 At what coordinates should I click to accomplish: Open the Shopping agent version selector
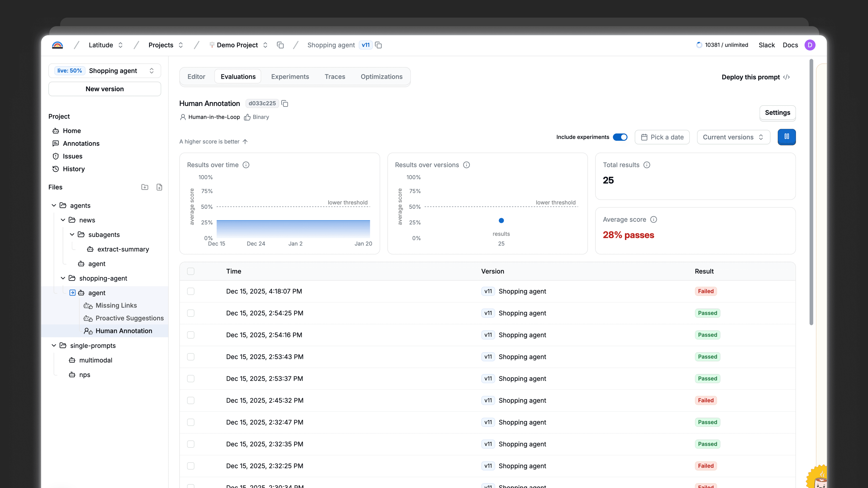pyautogui.click(x=104, y=71)
